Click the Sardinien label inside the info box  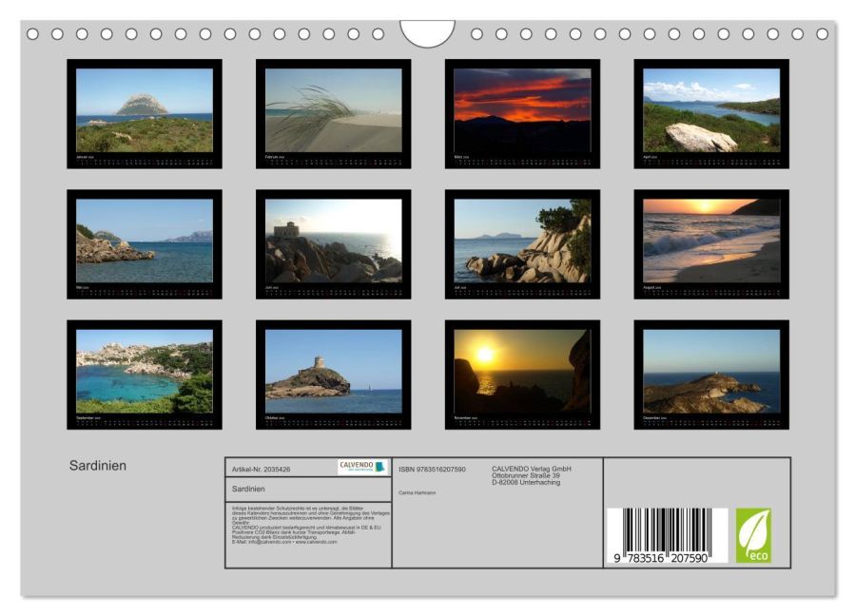[x=248, y=489]
